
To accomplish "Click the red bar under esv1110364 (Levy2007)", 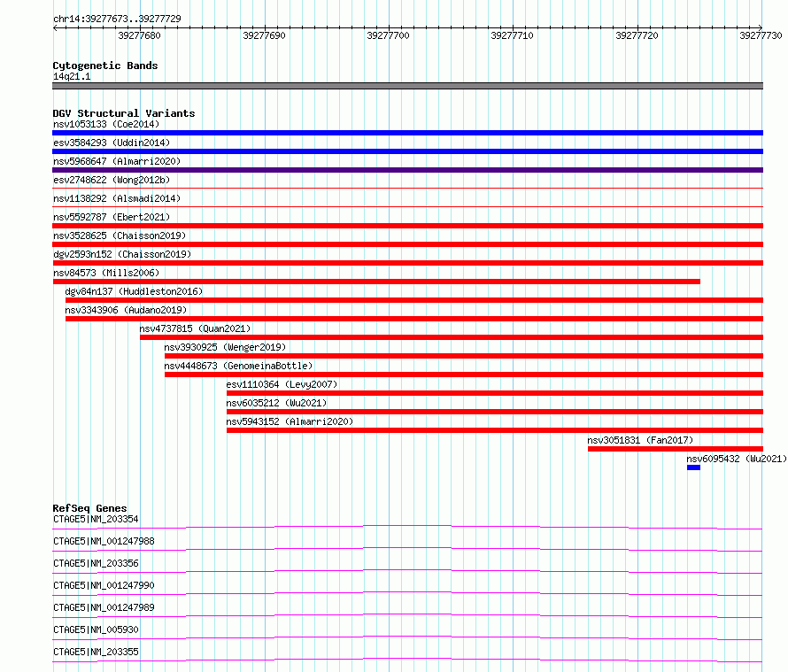I will (495, 393).
